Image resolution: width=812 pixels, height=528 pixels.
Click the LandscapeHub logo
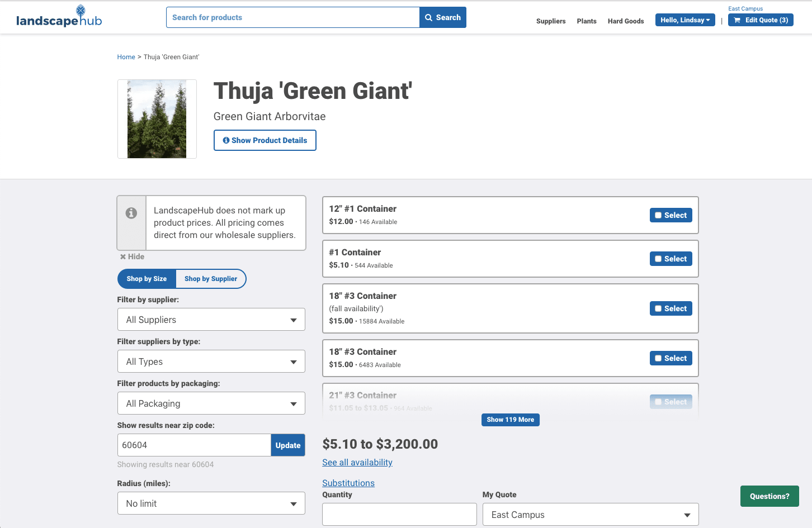[59, 17]
